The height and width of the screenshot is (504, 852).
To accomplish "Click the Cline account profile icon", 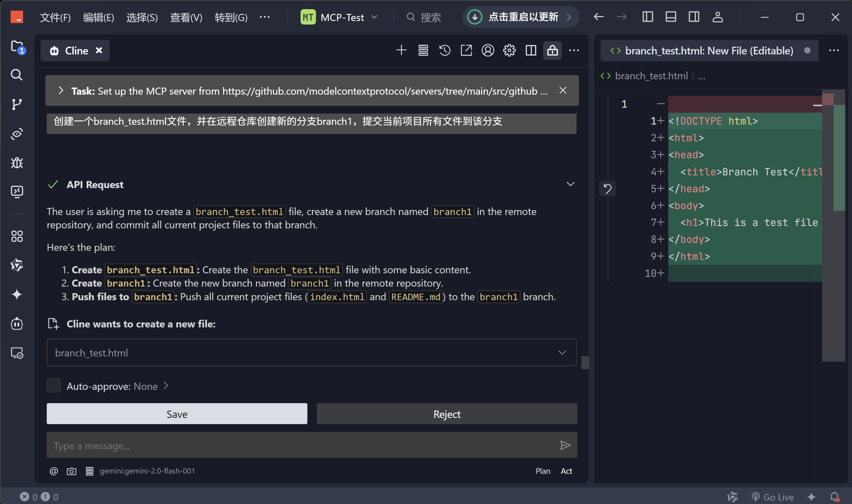I will tap(488, 51).
